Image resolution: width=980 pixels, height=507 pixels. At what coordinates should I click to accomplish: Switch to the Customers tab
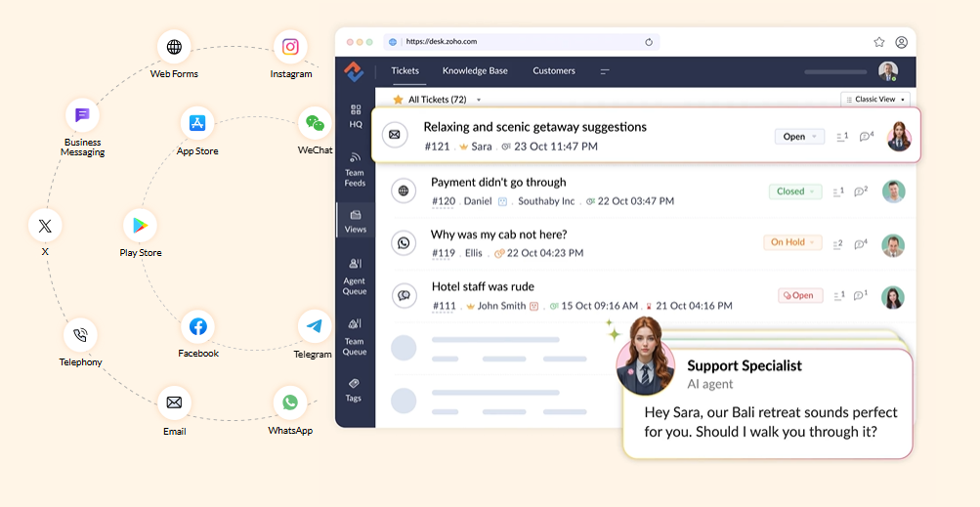click(554, 71)
